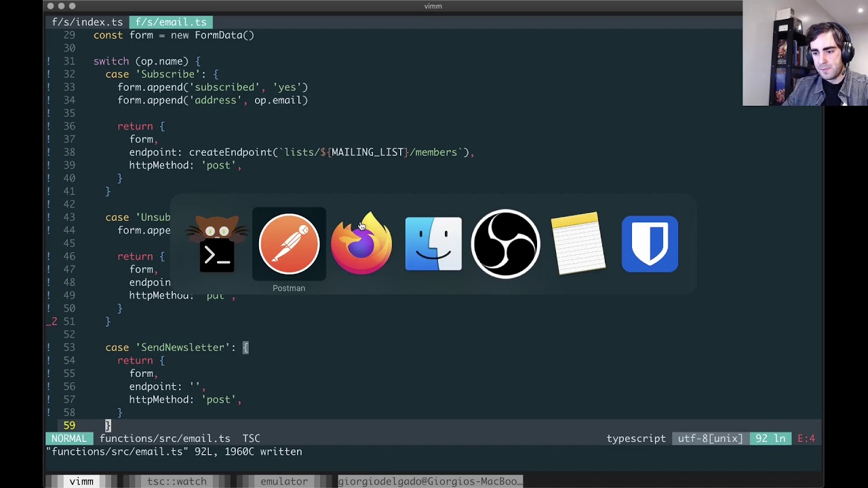Viewport: 868px width, 488px height.
Task: Click the 92 ln line count indicator
Action: [770, 439]
